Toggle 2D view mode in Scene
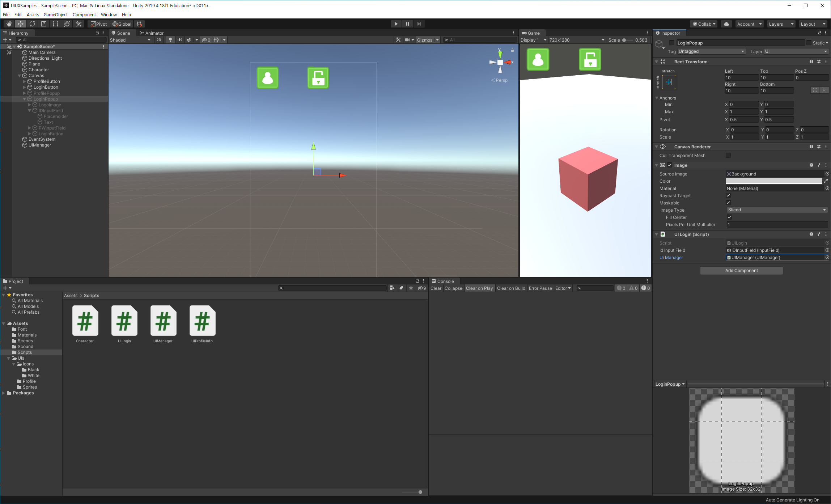The image size is (831, 504). 158,40
